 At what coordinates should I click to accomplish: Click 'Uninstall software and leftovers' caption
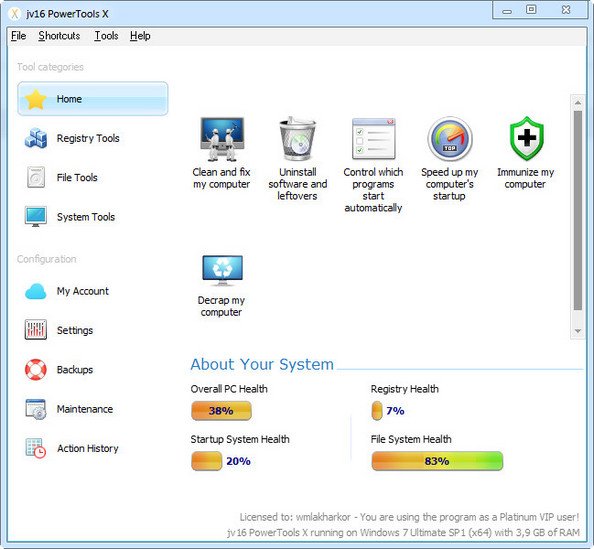pos(298,184)
